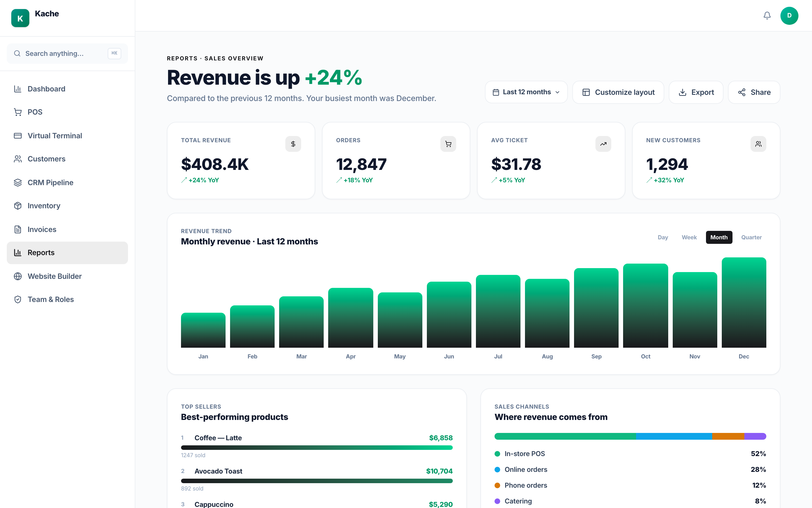Click the Reports chart icon
812x508 pixels.
[18, 252]
